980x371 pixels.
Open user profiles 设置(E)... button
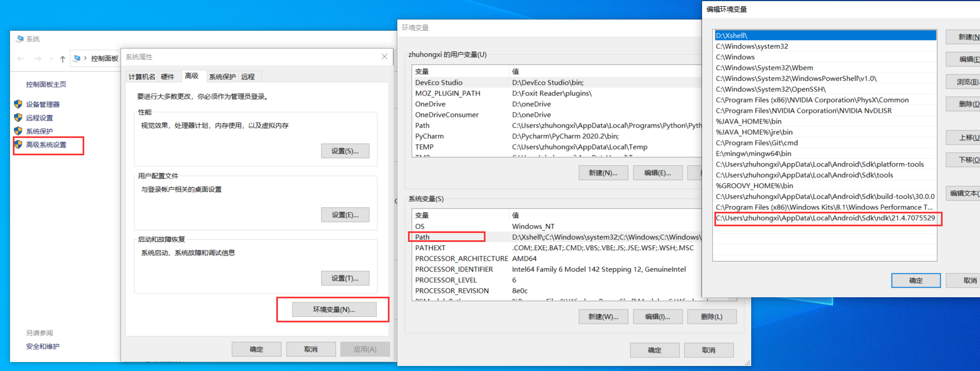pyautogui.click(x=345, y=215)
